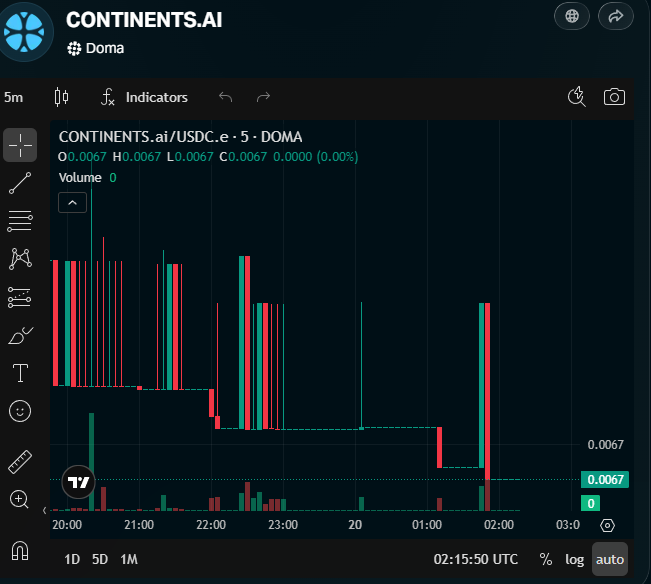Open the Fibonacci retracement tools

coord(20,221)
